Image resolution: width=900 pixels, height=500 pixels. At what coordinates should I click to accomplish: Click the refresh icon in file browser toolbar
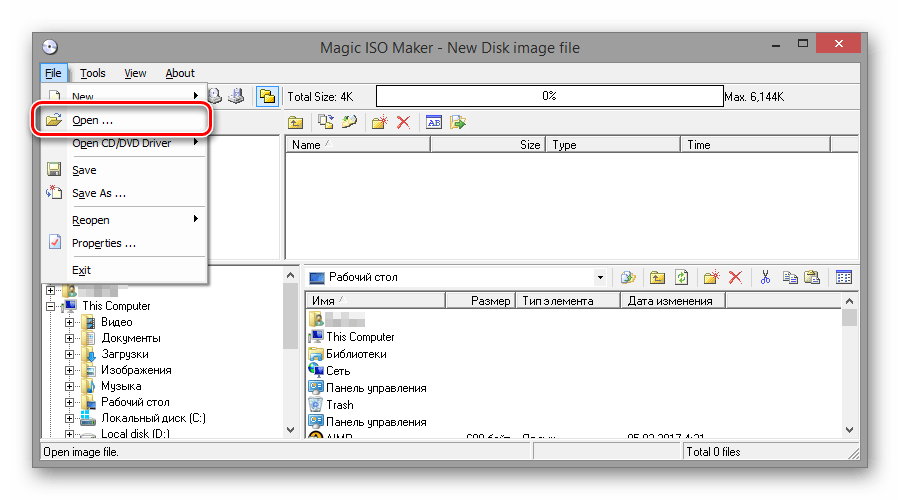click(682, 277)
